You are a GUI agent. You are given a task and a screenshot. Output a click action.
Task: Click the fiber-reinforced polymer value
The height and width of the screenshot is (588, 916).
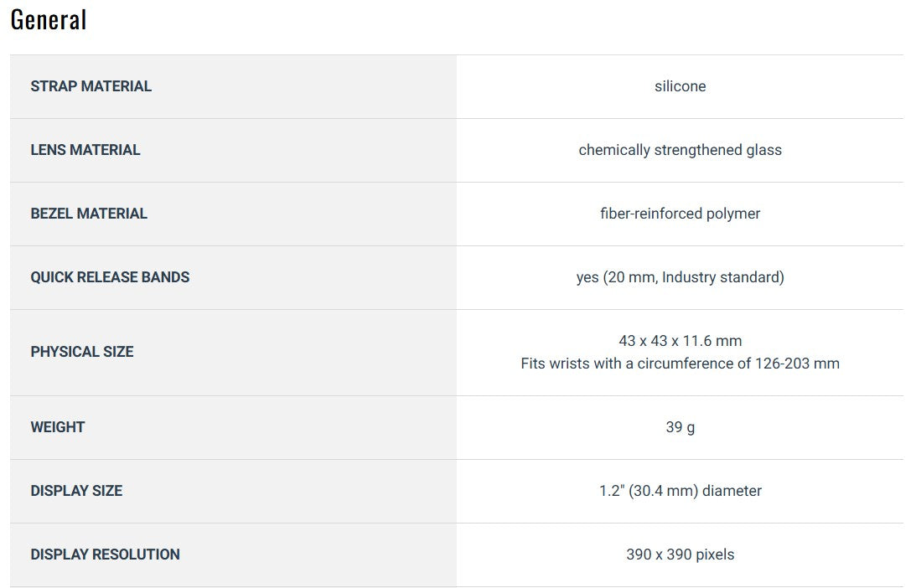click(680, 214)
